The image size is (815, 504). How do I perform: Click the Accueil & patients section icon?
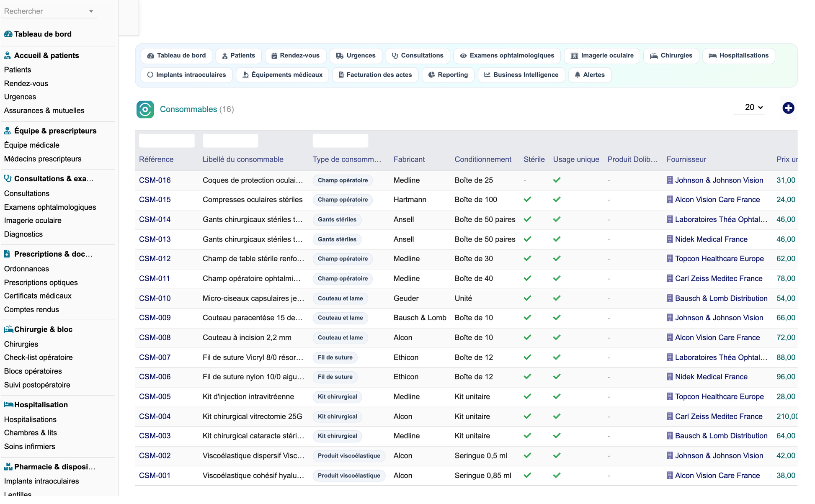8,55
